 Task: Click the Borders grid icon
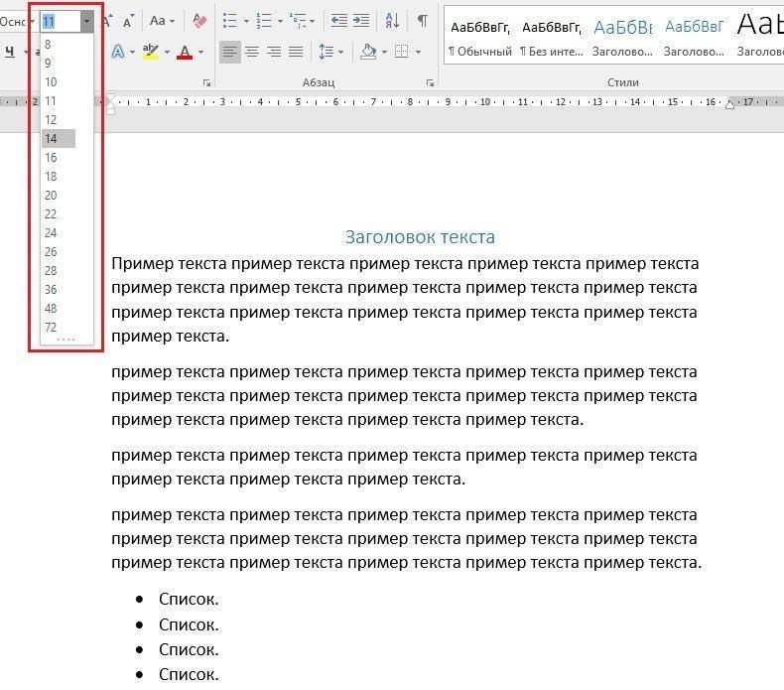pos(402,51)
